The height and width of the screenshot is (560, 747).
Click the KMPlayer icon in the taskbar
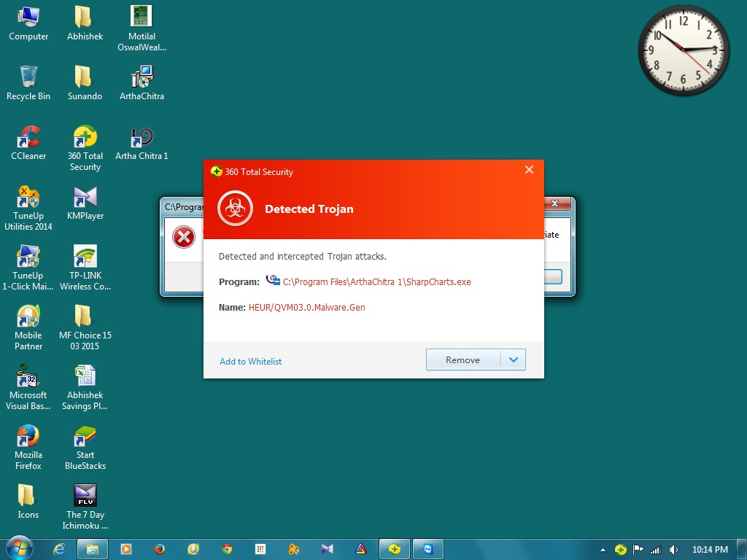328,549
